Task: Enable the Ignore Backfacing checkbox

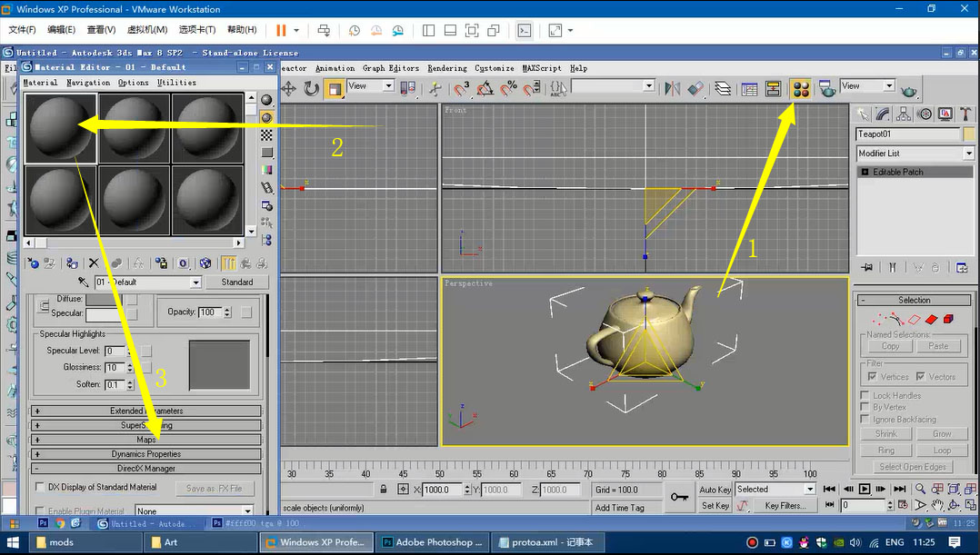Action: 865,420
